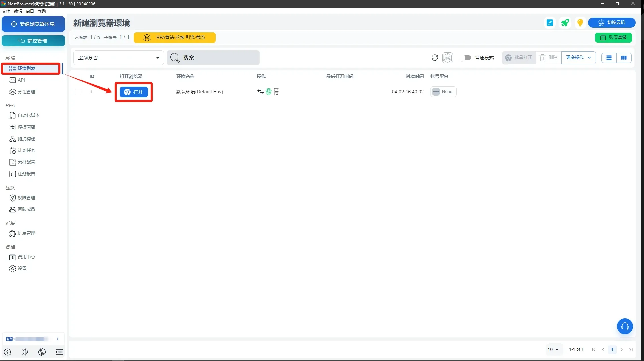Image resolution: width=644 pixels, height=361 pixels.
Task: Tick the select-all checkbox in table header
Action: coord(78,76)
